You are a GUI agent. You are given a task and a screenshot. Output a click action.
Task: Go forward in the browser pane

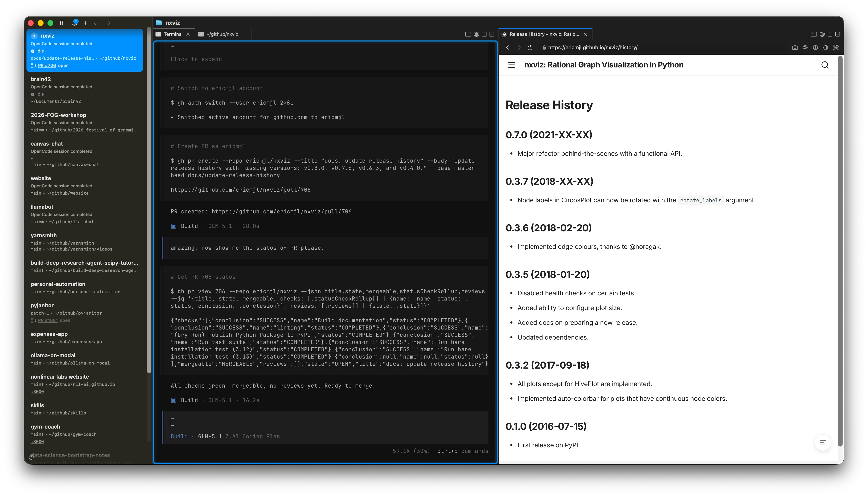(519, 48)
